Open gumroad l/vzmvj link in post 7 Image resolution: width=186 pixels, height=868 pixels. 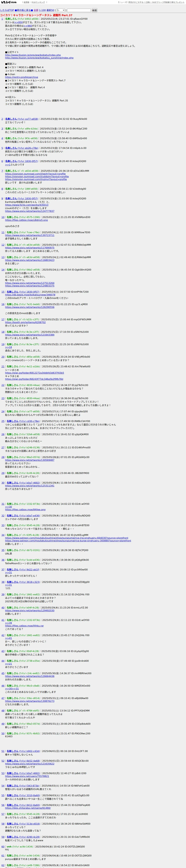36,179
